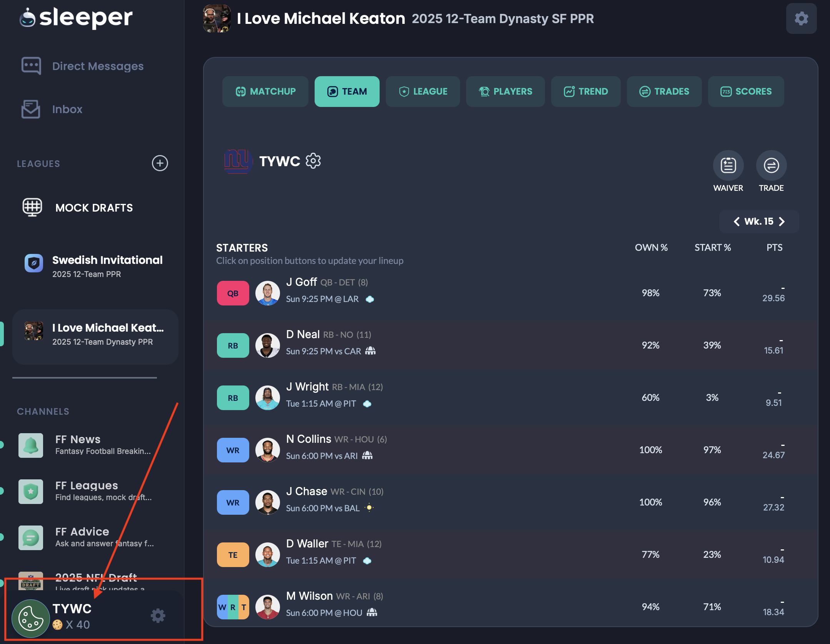Viewport: 830px width, 644px height.
Task: Click the TYWC cookie profile avatar
Action: tap(31, 618)
